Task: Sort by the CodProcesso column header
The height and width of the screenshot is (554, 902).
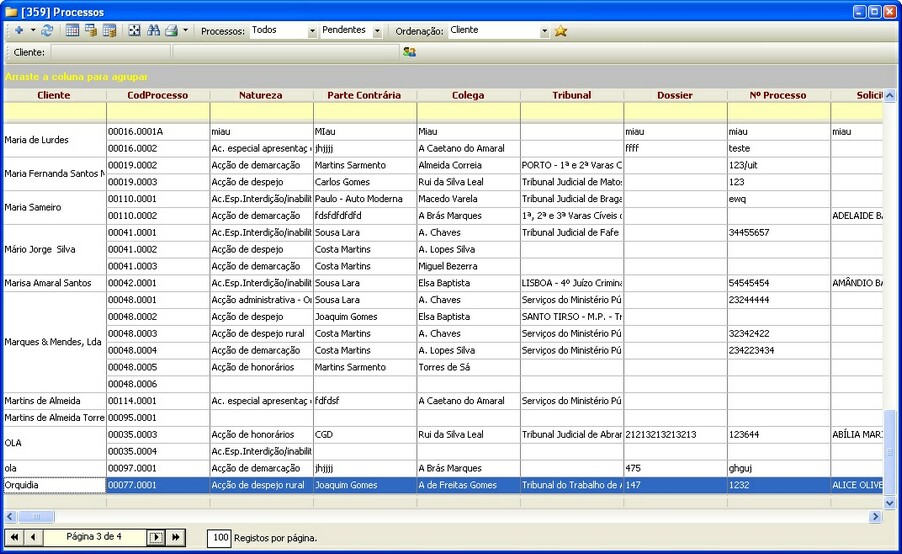Action: [x=158, y=95]
